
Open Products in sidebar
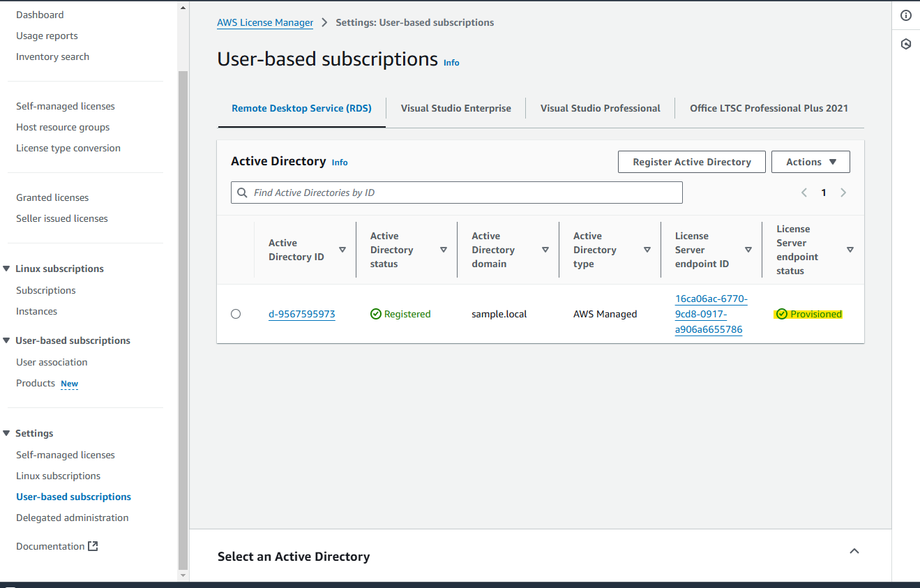36,383
